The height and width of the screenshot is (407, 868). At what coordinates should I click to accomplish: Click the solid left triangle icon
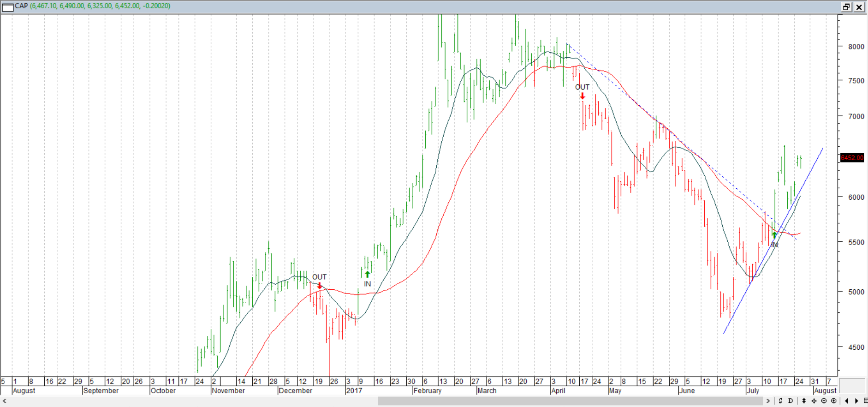pyautogui.click(x=846, y=401)
